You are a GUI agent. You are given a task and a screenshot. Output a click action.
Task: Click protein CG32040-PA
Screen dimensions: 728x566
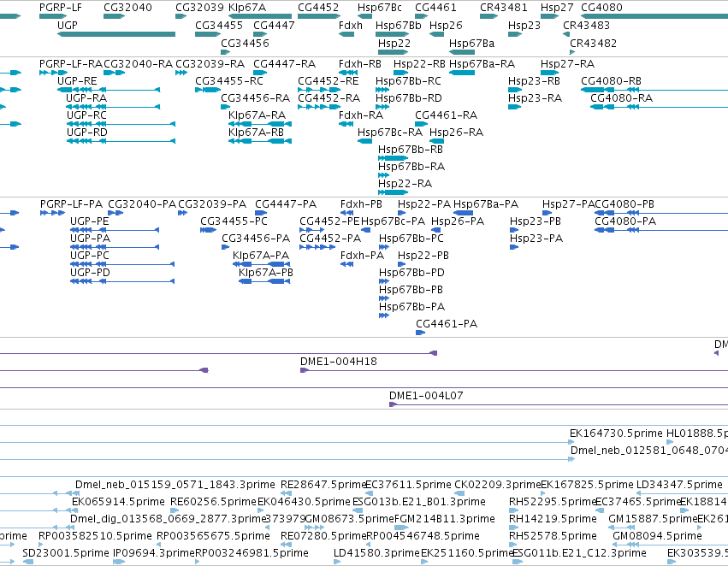click(142, 203)
